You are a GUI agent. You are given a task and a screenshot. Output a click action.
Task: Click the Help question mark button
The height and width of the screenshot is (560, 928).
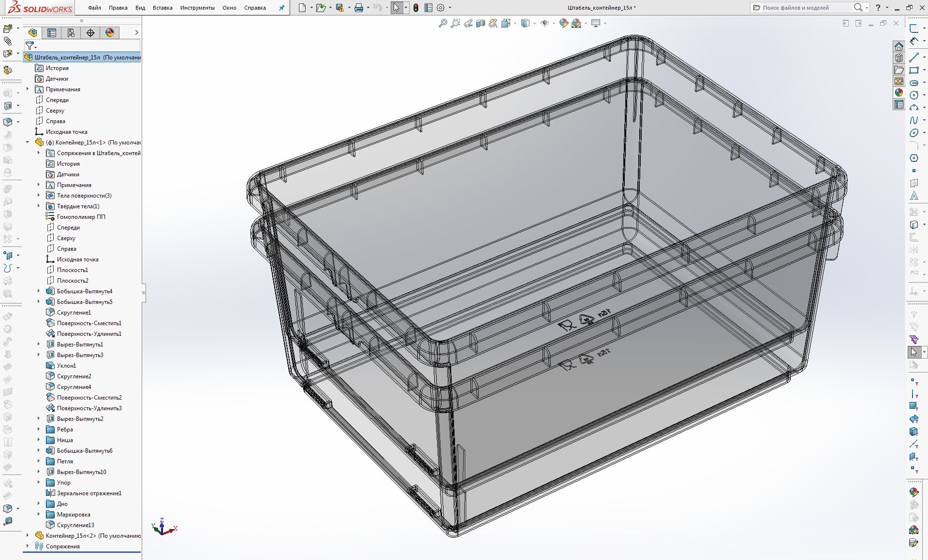[x=878, y=8]
